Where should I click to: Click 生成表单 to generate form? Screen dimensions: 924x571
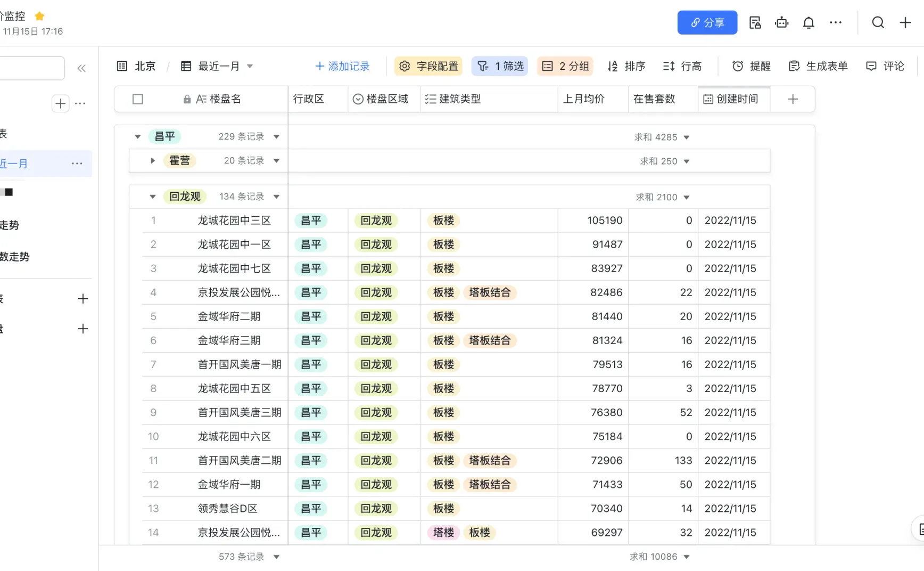tap(818, 66)
